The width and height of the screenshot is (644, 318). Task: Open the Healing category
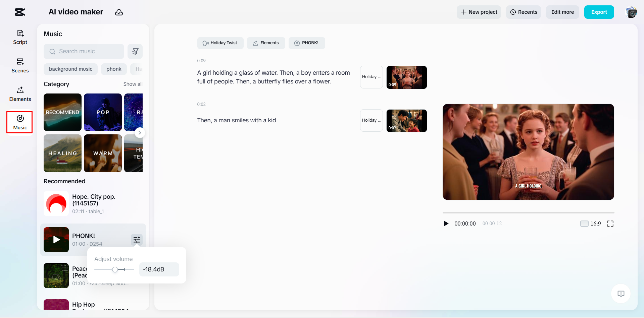click(x=62, y=153)
